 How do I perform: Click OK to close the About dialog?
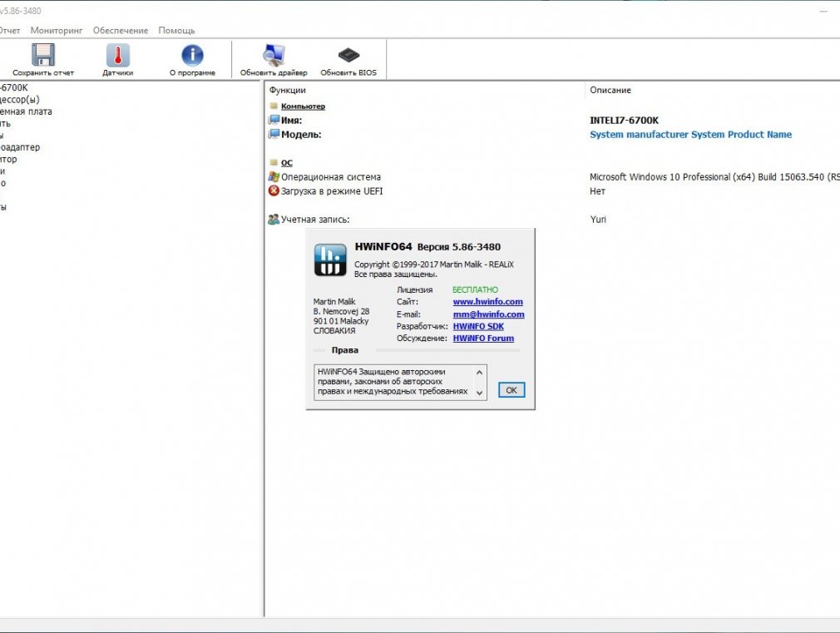point(511,390)
